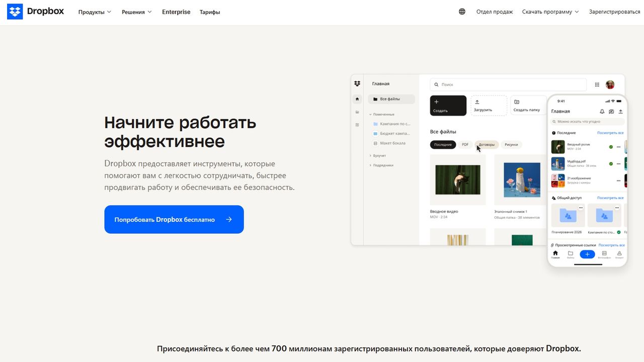This screenshot has height=362, width=644.
Task: Click Посмотреть все next to Последние
Action: [x=610, y=133]
